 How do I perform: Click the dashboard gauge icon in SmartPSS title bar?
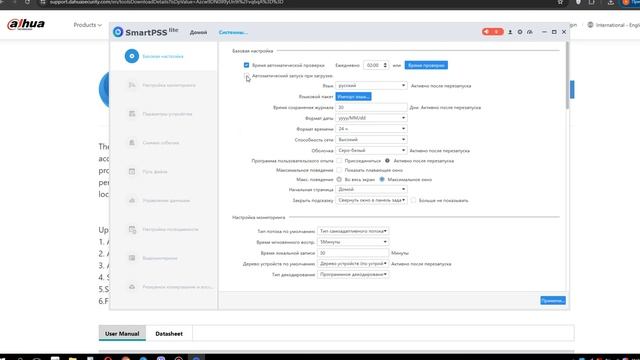tap(530, 32)
